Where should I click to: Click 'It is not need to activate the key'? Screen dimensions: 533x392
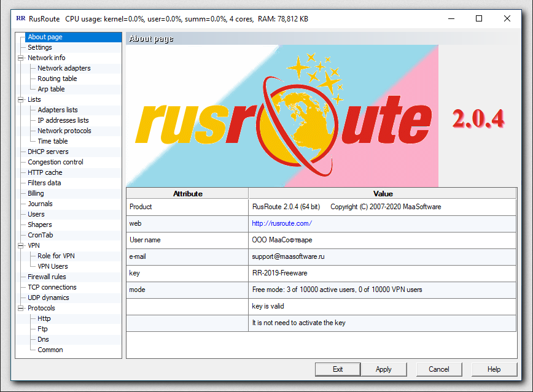(x=298, y=323)
